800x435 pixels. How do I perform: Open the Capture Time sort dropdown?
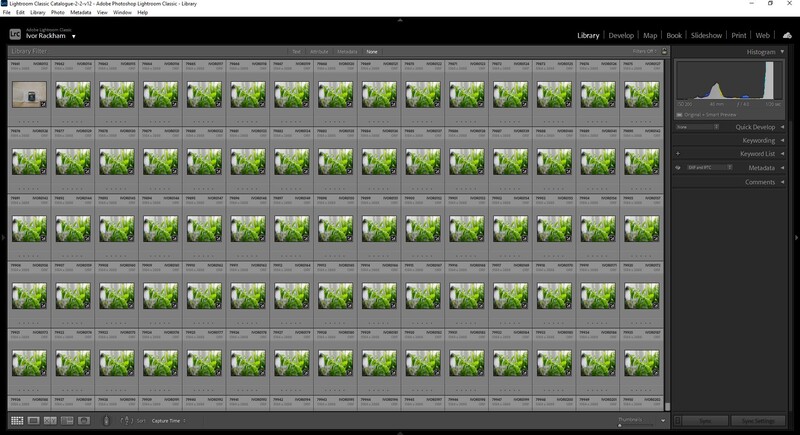168,421
